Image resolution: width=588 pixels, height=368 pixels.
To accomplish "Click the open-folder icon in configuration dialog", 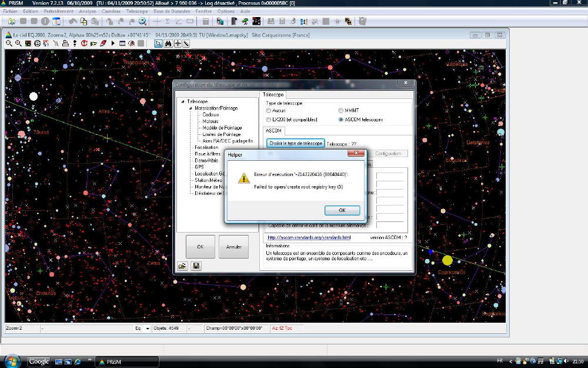I will [182, 266].
